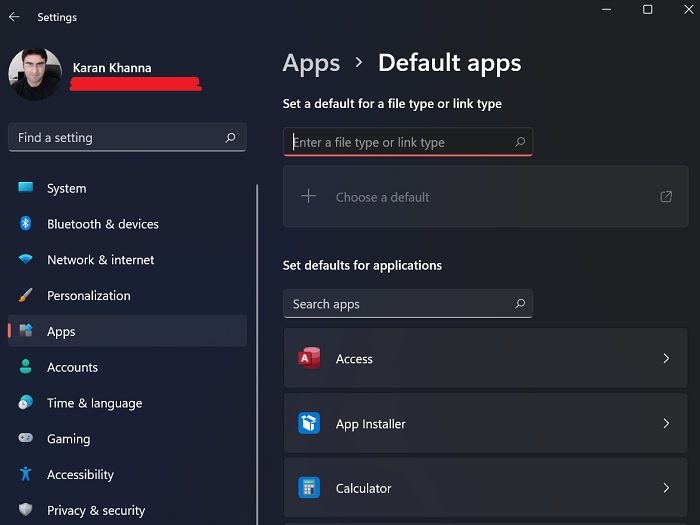Open the System settings category
700x525 pixels.
coord(66,188)
